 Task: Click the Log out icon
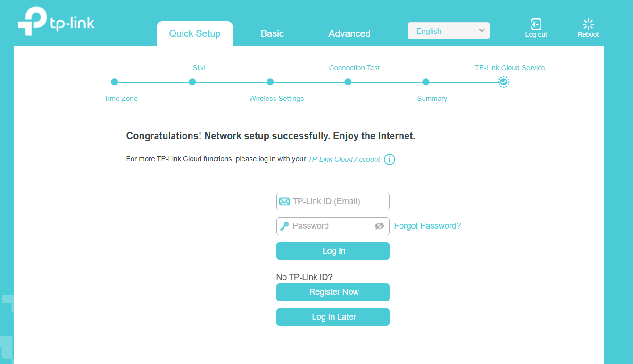(536, 25)
